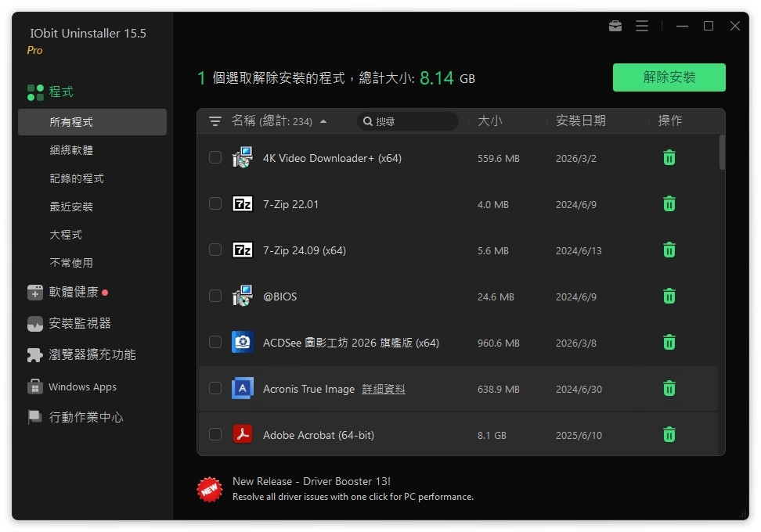Check the 7-Zip 22.01 checkbox
Viewport: 761px width, 532px height.
215,203
